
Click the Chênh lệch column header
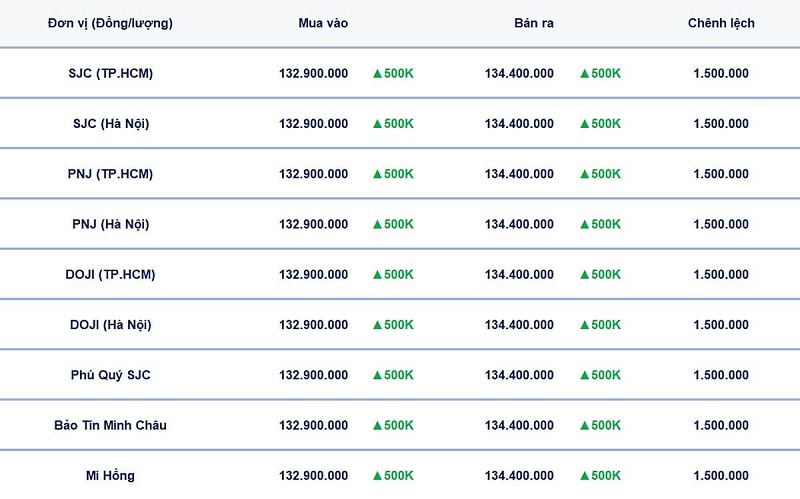click(721, 23)
